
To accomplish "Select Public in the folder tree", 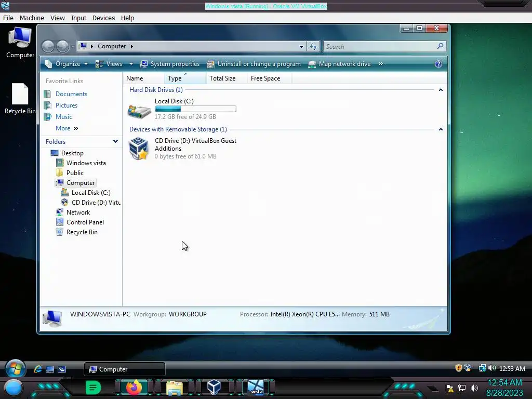I will [75, 173].
